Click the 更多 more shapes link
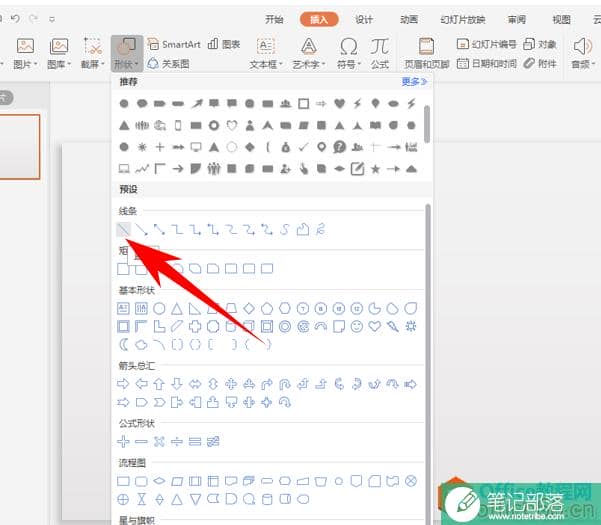This screenshot has height=525, width=601. pyautogui.click(x=414, y=82)
